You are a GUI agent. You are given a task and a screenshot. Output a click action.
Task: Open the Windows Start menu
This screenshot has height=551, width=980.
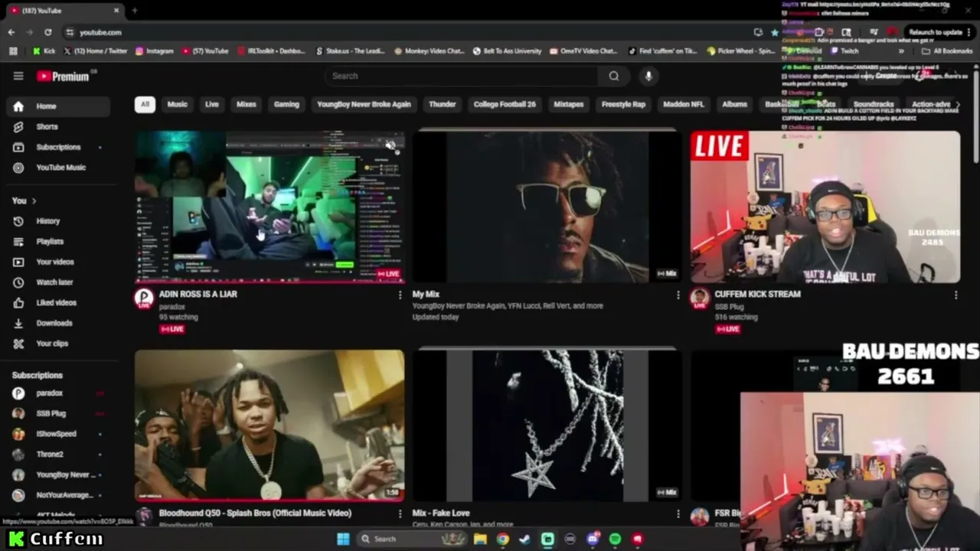click(x=343, y=539)
